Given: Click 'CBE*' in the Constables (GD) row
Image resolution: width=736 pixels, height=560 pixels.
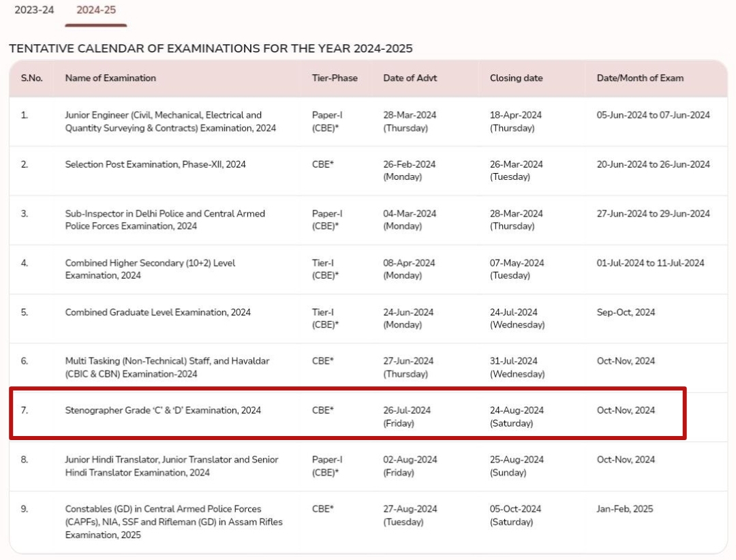Looking at the screenshot, I should 322,509.
